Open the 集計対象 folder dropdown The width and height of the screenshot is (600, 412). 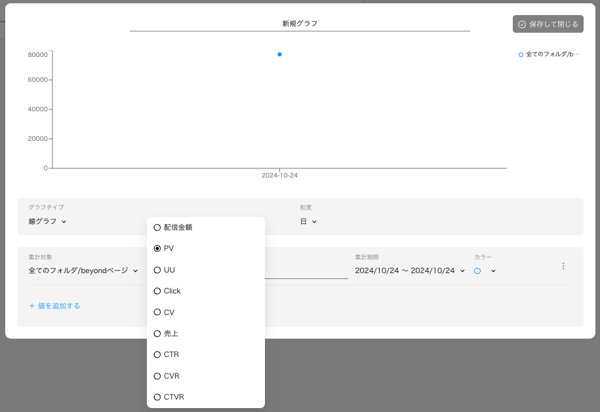(83, 271)
